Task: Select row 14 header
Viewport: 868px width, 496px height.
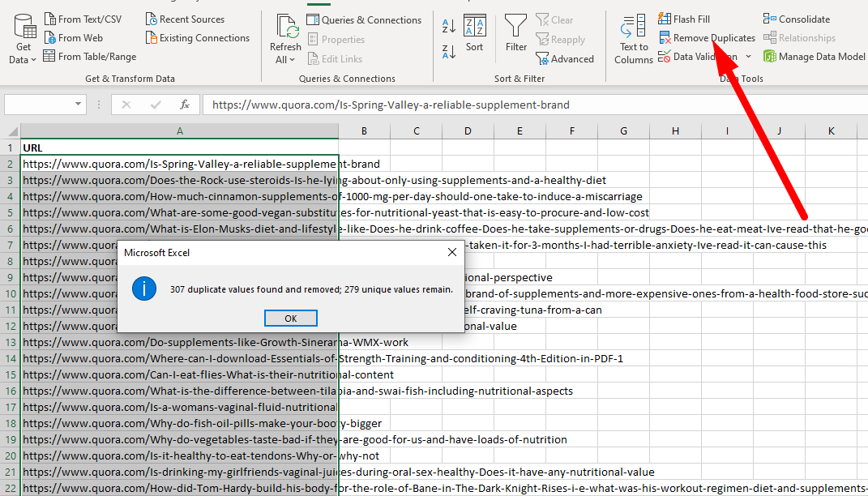Action: pos(10,359)
